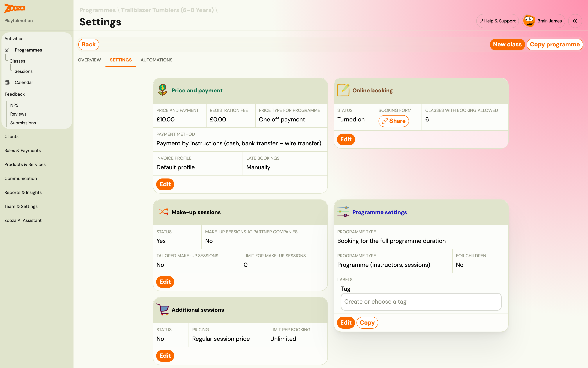Expand Team & Settings menu

pos(21,206)
